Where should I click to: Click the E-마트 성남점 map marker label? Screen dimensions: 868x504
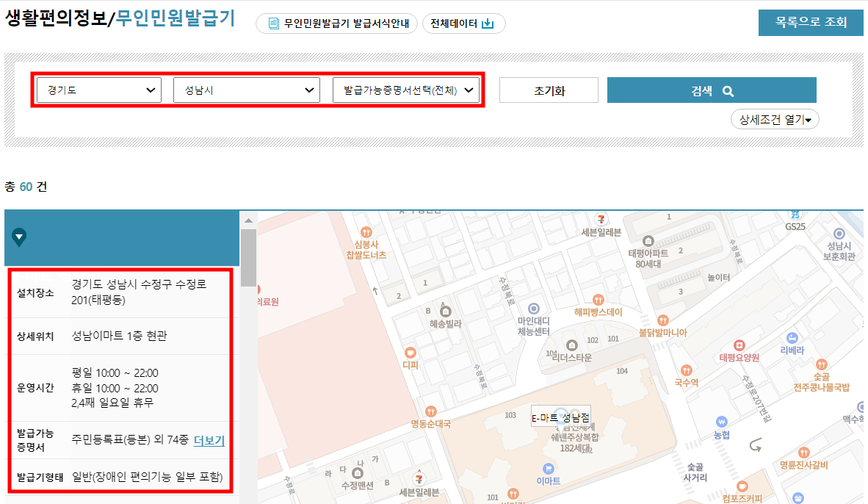(560, 416)
